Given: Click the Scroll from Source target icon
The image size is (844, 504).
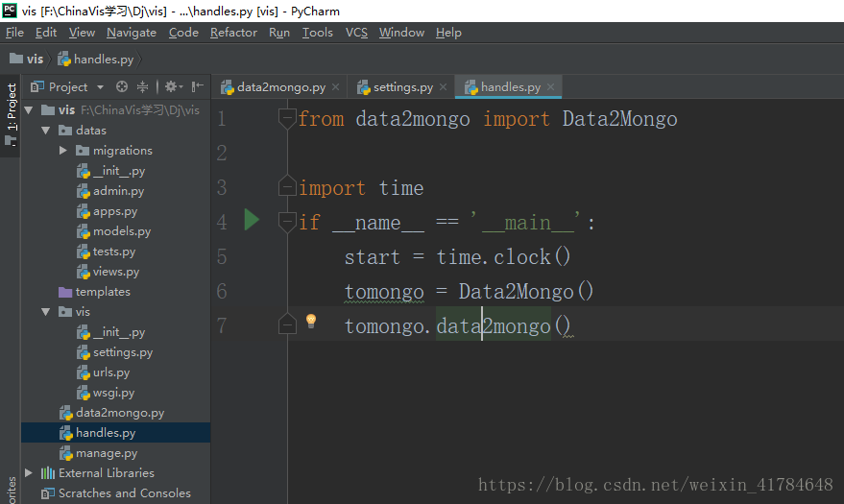Looking at the screenshot, I should pyautogui.click(x=122, y=86).
